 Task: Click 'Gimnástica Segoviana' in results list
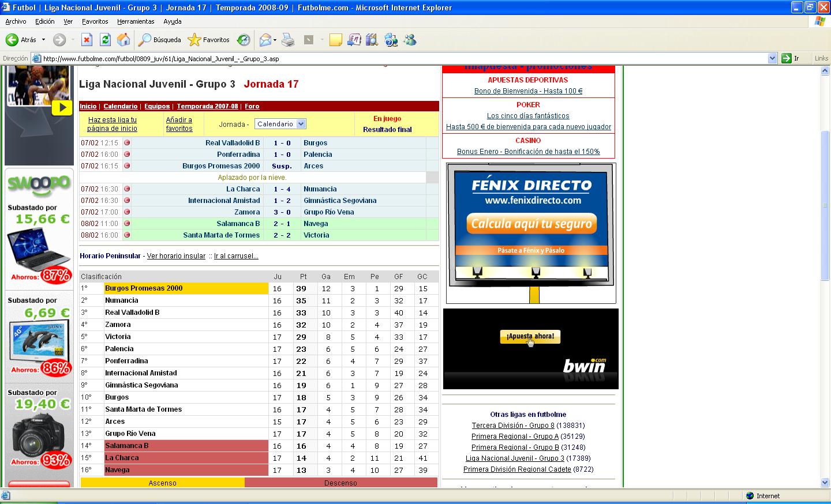point(340,200)
